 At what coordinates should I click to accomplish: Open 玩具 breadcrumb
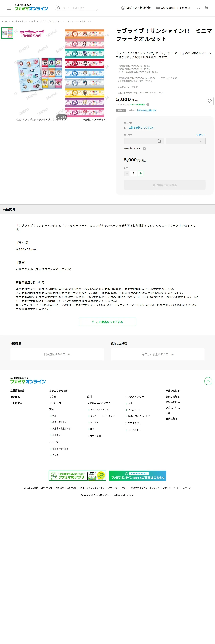click(x=33, y=22)
